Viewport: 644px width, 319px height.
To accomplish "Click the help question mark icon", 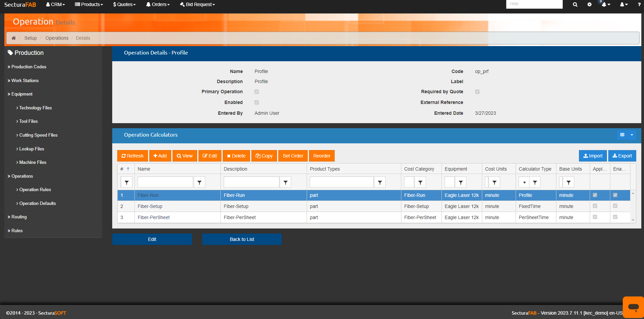I will pos(639,4).
